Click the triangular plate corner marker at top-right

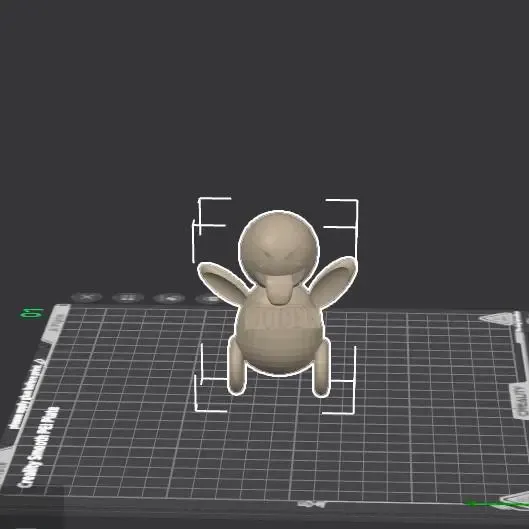[x=500, y=318]
